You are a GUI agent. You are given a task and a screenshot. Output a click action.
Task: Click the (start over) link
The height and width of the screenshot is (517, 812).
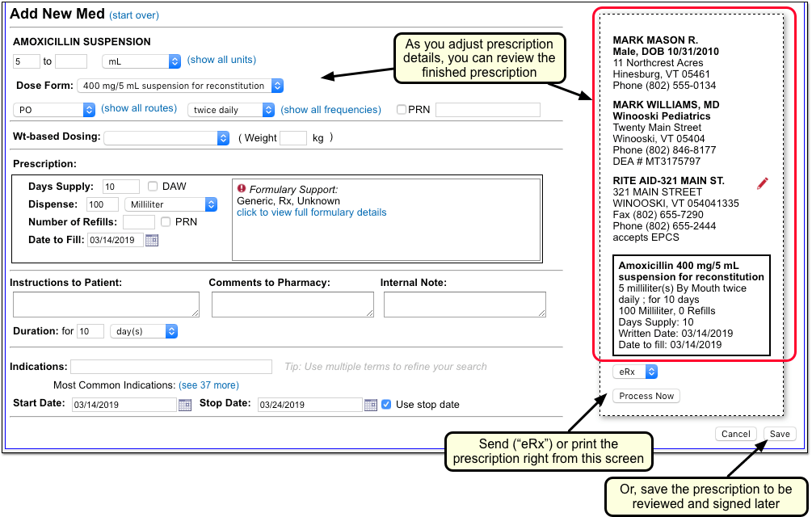click(x=134, y=15)
